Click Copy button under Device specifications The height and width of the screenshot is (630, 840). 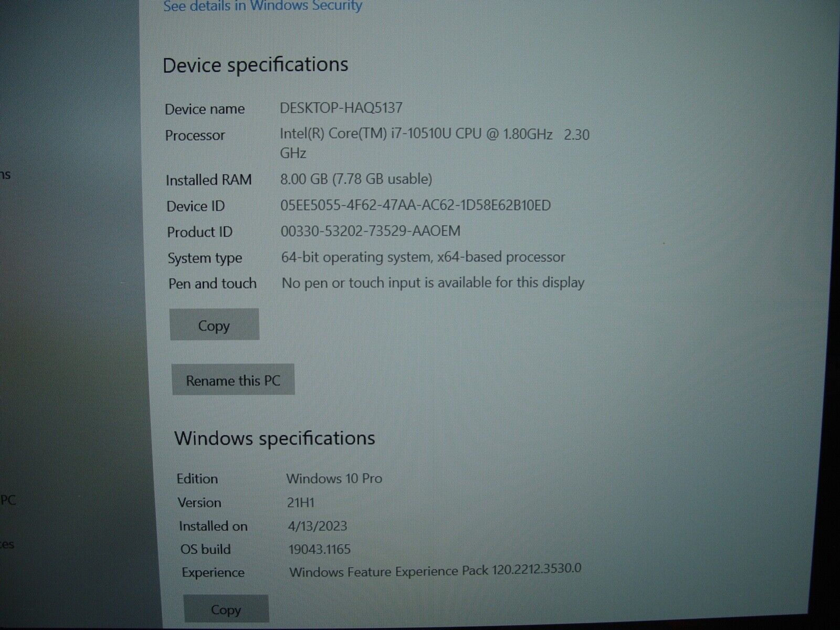coord(214,325)
